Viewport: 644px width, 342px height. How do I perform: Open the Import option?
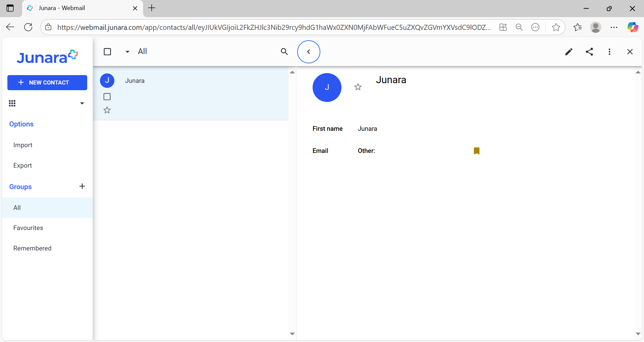coord(23,145)
